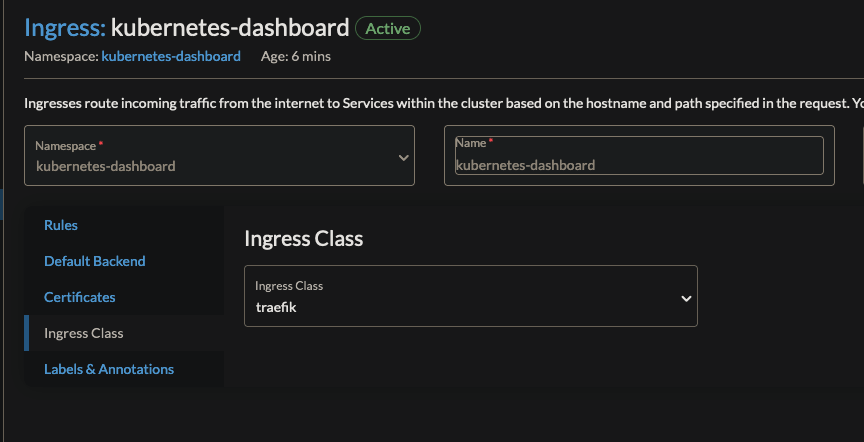Click the green Active status badge
The image size is (864, 442).
point(388,28)
